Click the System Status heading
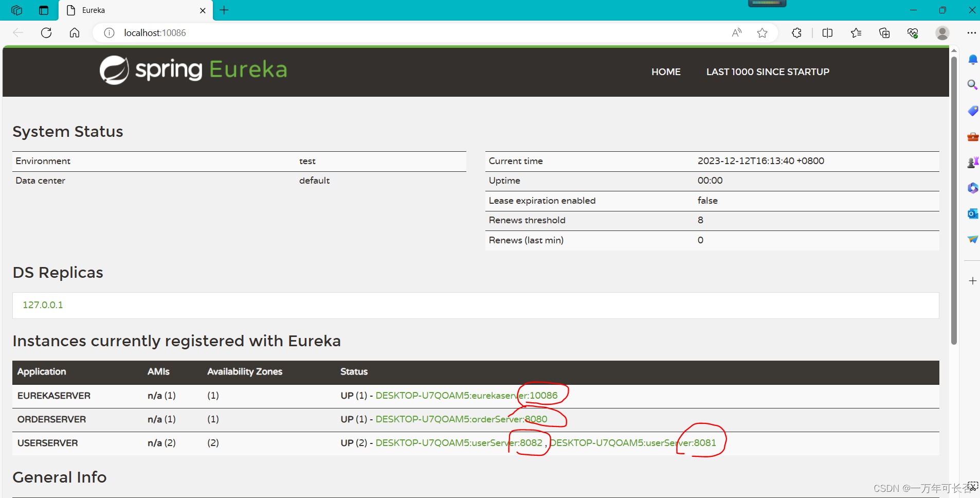 coord(68,132)
